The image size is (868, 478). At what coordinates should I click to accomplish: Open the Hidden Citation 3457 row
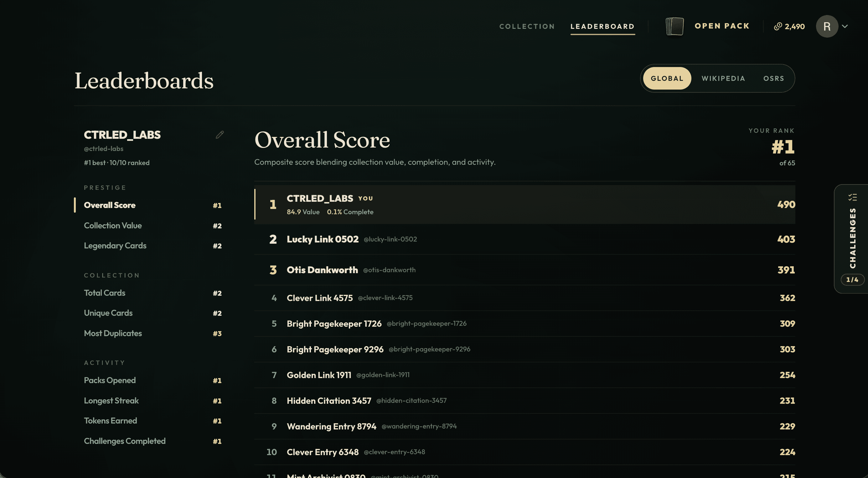[524, 401]
